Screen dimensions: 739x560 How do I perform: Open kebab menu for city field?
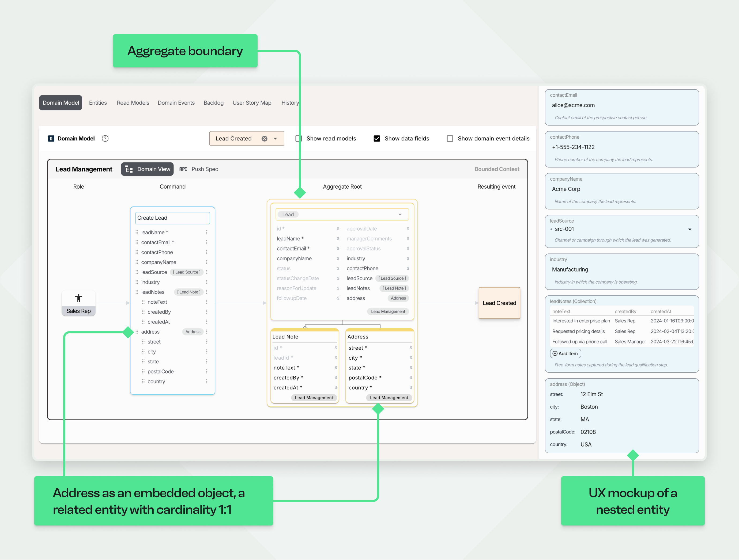207,352
